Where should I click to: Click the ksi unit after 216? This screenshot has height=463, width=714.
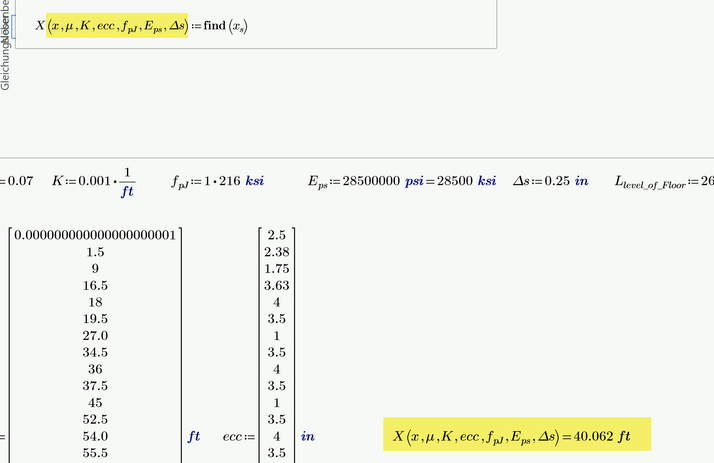pyautogui.click(x=255, y=181)
